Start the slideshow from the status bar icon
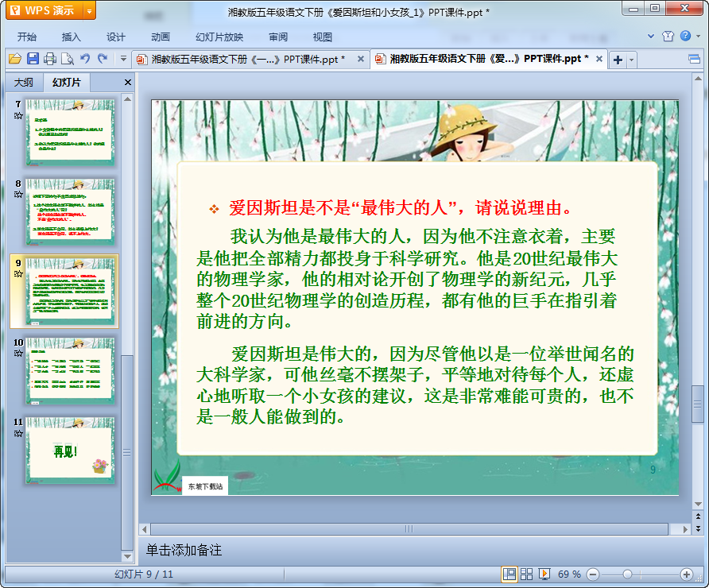This screenshot has height=588, width=709. tap(544, 574)
